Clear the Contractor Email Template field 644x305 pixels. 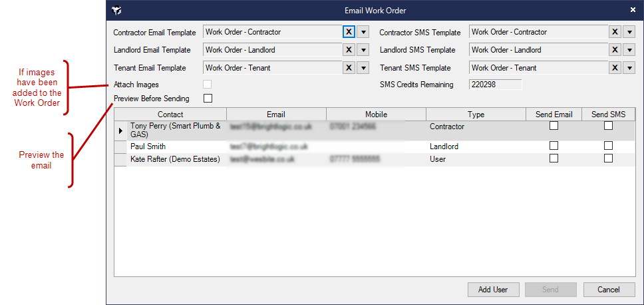349,32
